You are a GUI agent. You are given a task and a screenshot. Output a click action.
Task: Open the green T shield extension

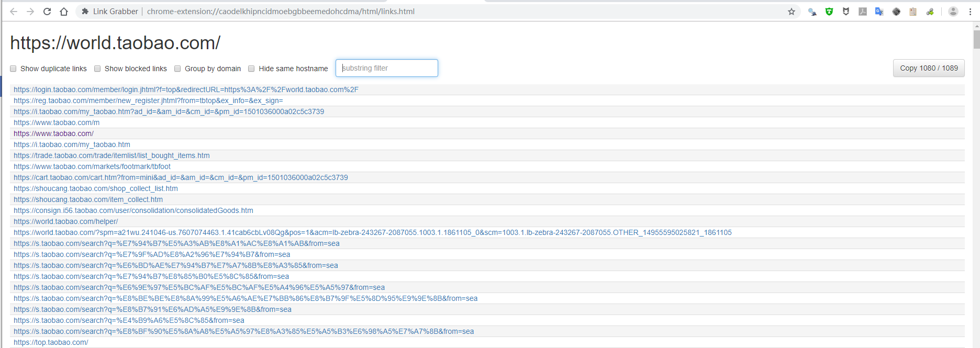tap(829, 12)
